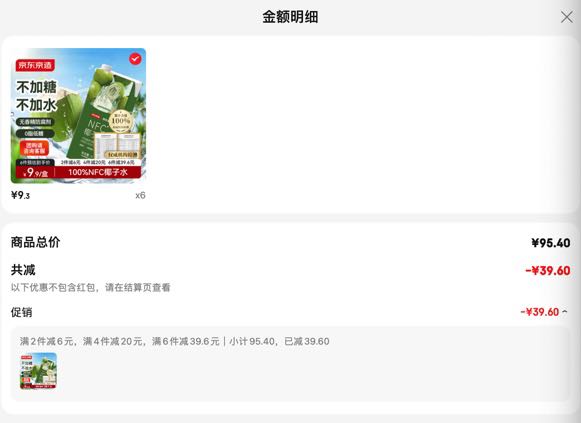Screen dimensions: 581x423
Task: Tap the 商品总价 ¥95.40 amount
Action: (x=551, y=243)
